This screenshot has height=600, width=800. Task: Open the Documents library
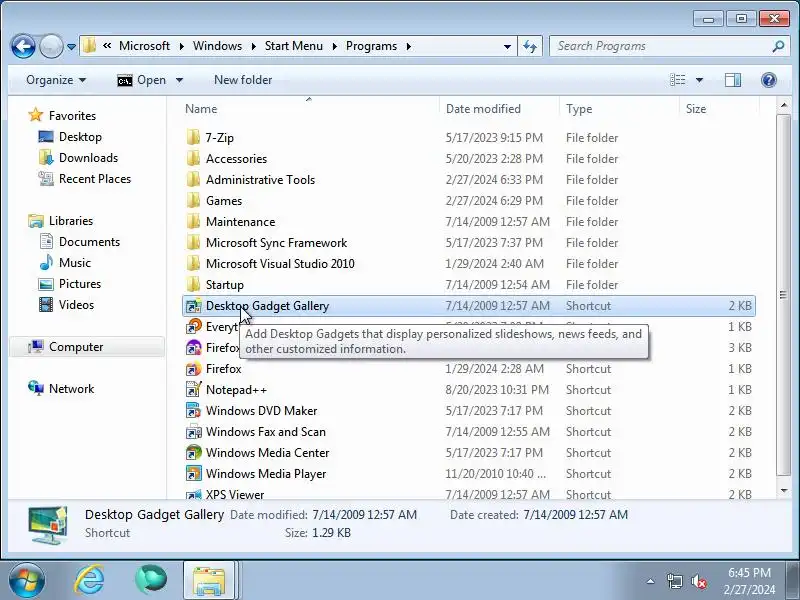[x=89, y=241]
